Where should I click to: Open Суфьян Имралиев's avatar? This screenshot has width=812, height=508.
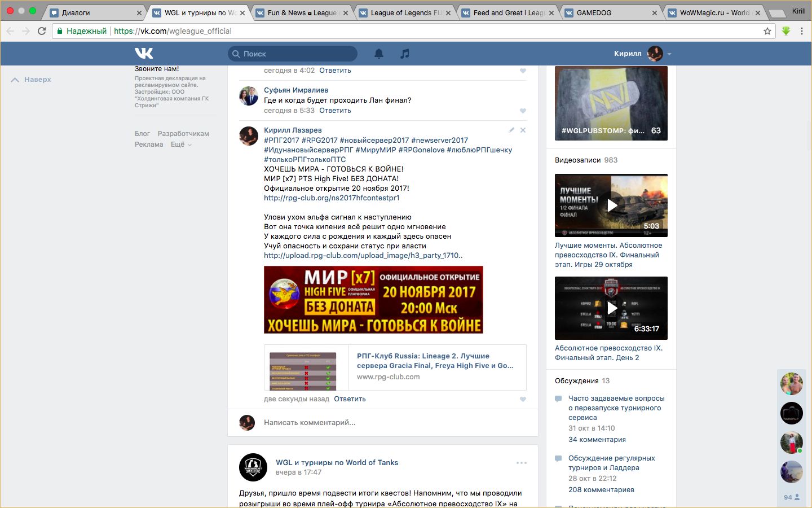[x=249, y=96]
